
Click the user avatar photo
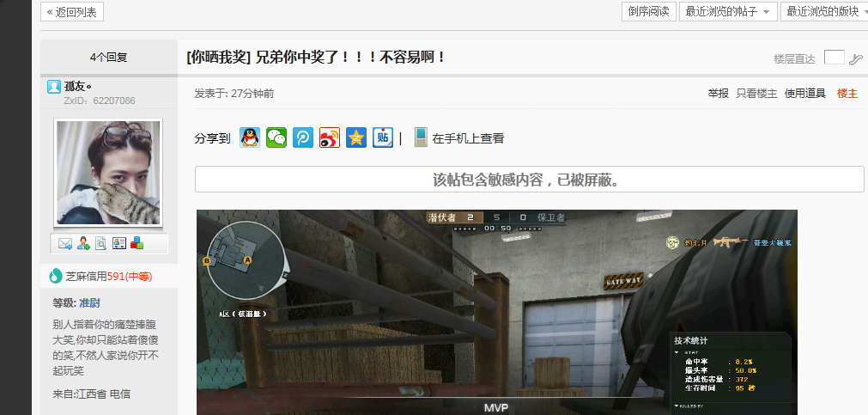point(108,173)
